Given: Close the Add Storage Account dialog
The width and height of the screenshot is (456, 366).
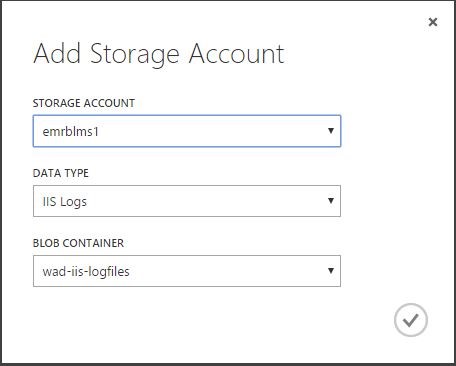Looking at the screenshot, I should click(x=433, y=22).
